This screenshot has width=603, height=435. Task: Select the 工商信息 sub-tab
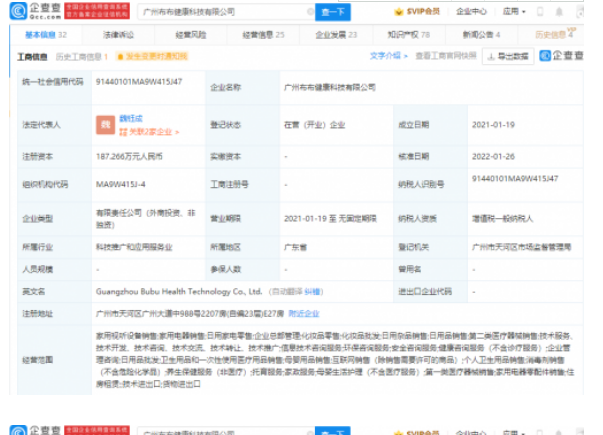coord(32,57)
